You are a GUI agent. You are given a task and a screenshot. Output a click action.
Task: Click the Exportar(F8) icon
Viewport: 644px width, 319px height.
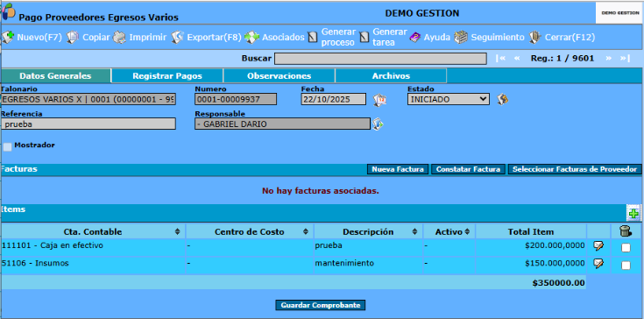tap(177, 38)
